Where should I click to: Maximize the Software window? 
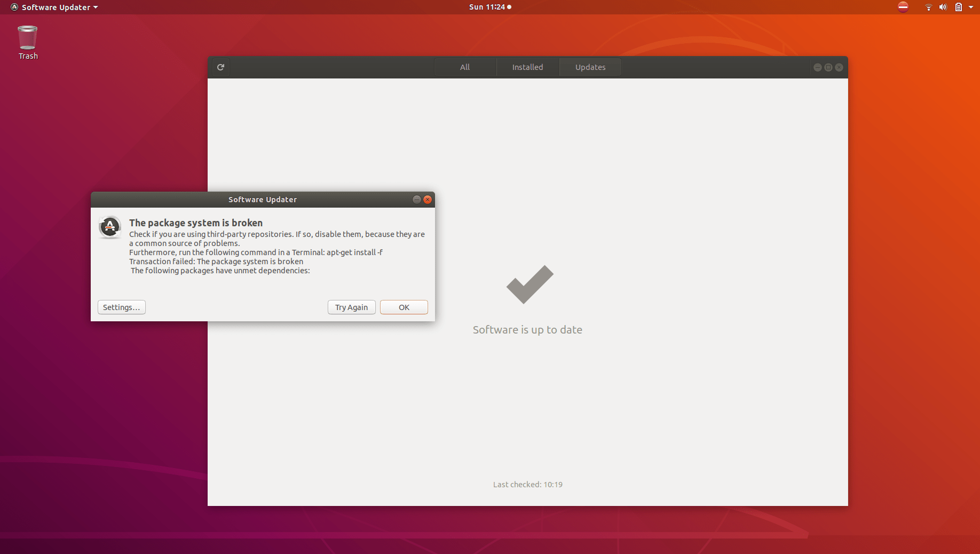[x=828, y=67]
